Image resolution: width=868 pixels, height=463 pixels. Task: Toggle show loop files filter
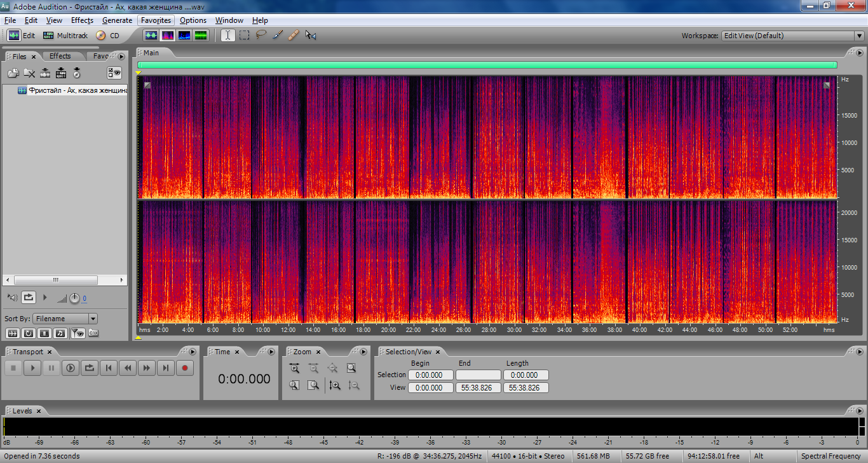tap(29, 333)
